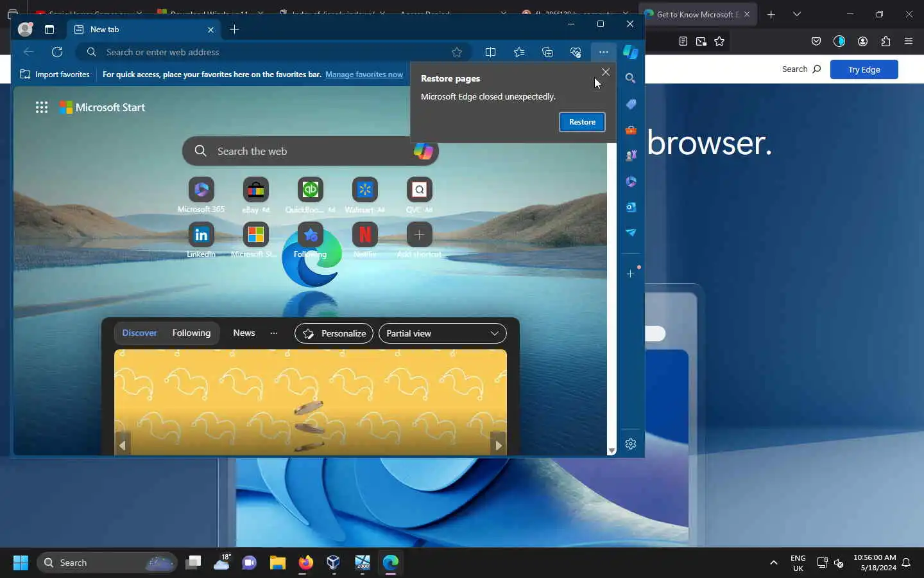Open the Microsoft Start apps grid

pos(42,107)
